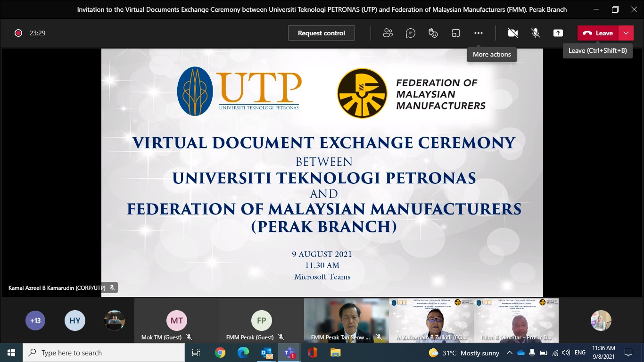Select Mok TM (Guest) tile
The width and height of the screenshot is (644, 362).
(x=177, y=321)
